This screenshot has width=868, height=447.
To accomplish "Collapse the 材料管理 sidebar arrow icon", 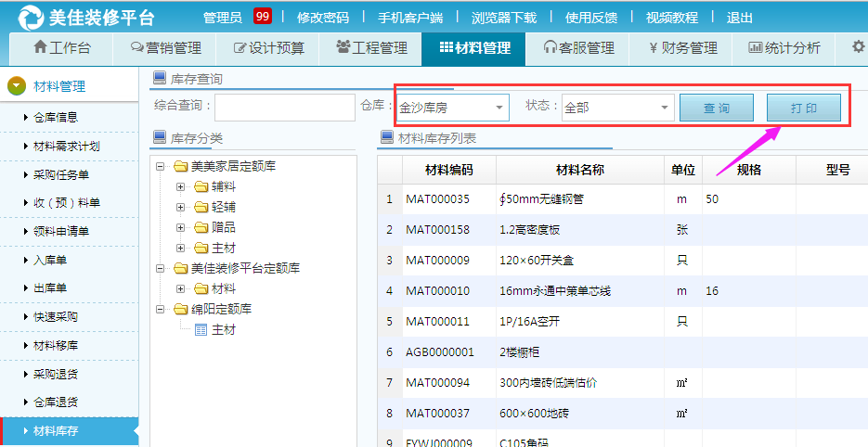I will 17,86.
